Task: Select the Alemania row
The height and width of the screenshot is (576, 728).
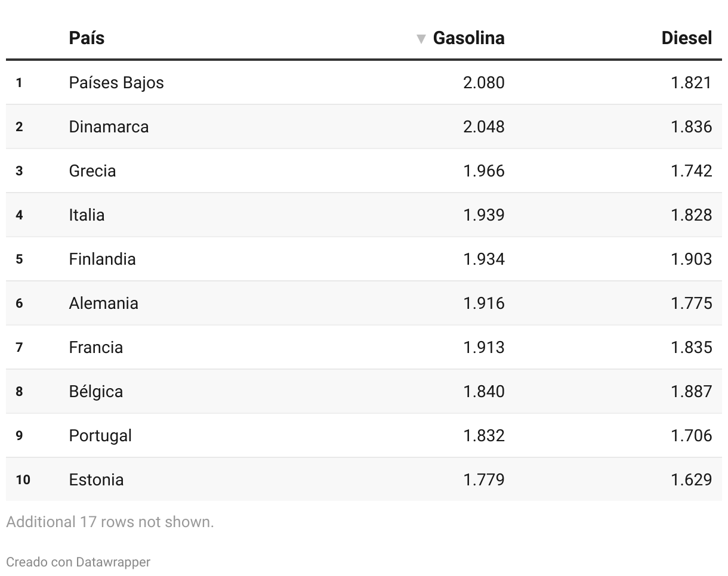Action: pyautogui.click(x=364, y=303)
